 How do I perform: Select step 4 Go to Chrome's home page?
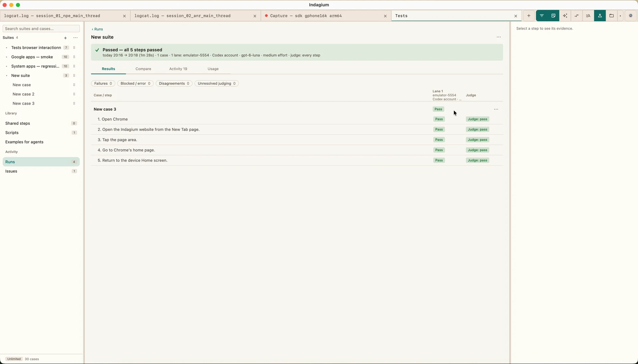pos(297,150)
